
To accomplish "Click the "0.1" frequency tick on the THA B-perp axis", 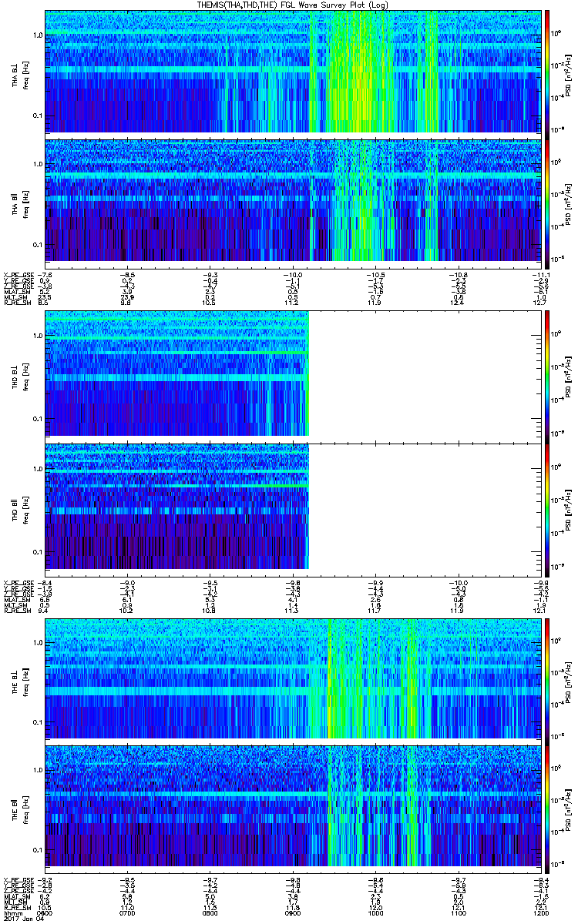I will 38,115.
